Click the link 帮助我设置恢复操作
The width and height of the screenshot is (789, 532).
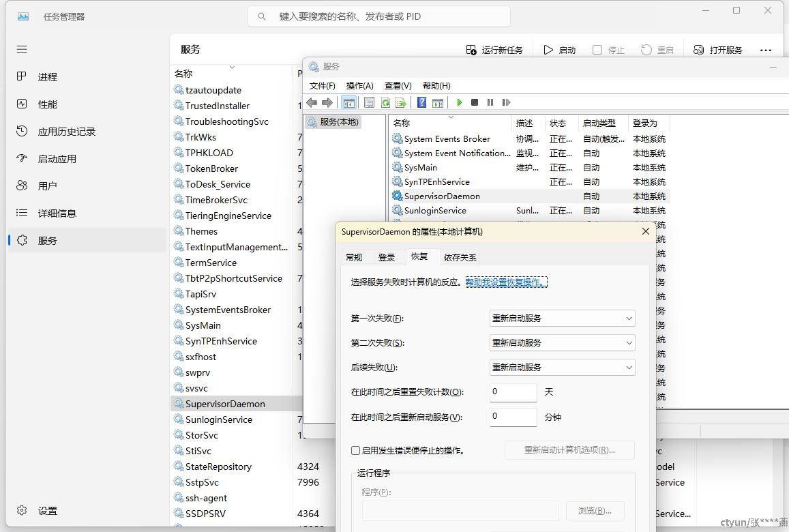(506, 282)
